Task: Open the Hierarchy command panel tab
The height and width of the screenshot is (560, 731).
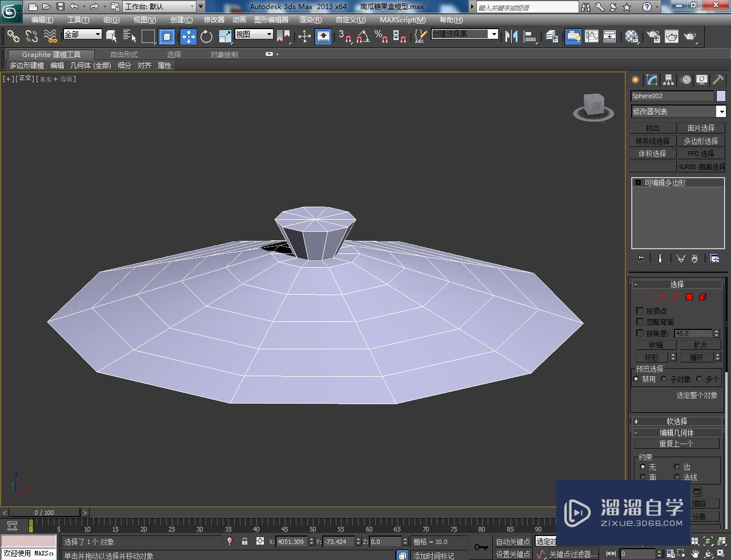Action: pyautogui.click(x=668, y=80)
